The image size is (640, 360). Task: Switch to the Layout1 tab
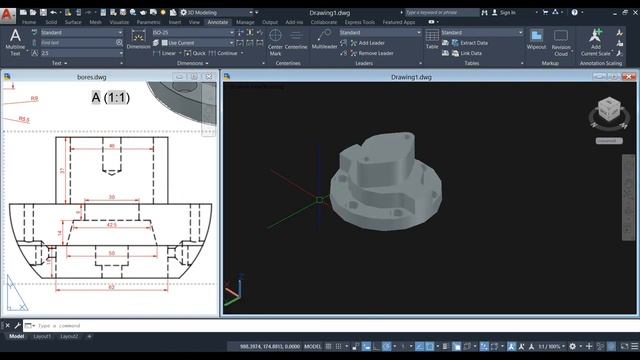(x=42, y=336)
